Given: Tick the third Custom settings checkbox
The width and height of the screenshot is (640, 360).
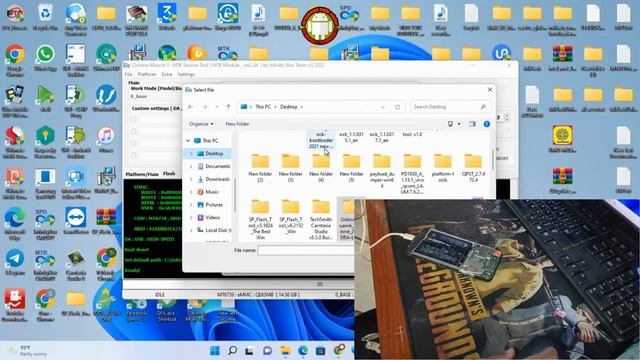Looking at the screenshot, I should [x=133, y=143].
